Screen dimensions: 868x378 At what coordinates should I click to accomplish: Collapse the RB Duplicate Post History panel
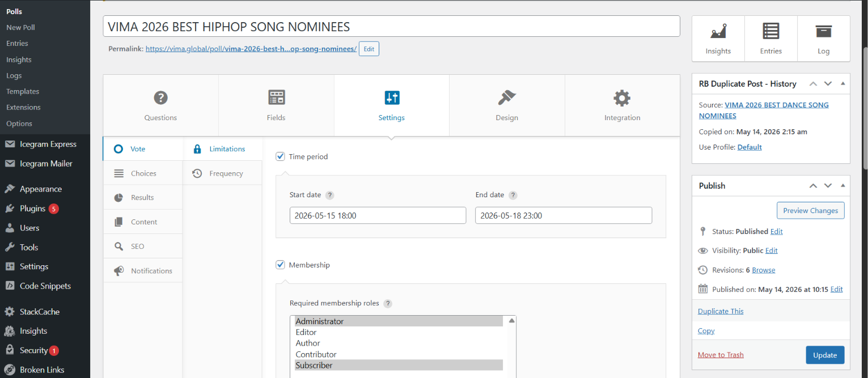(843, 84)
